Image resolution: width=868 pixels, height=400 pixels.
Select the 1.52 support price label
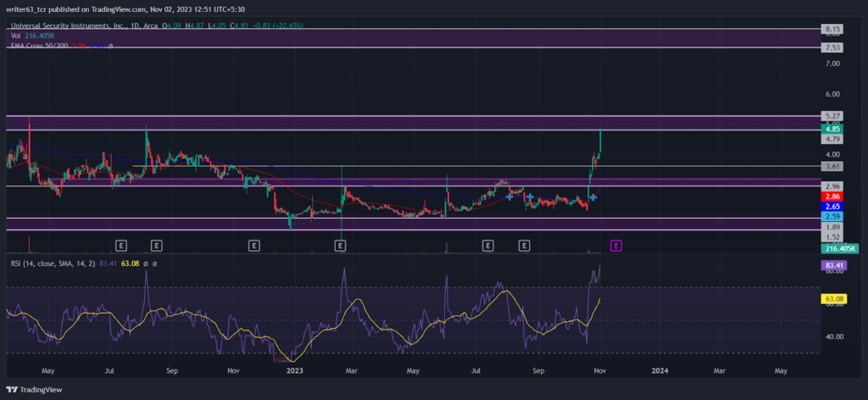(x=832, y=237)
